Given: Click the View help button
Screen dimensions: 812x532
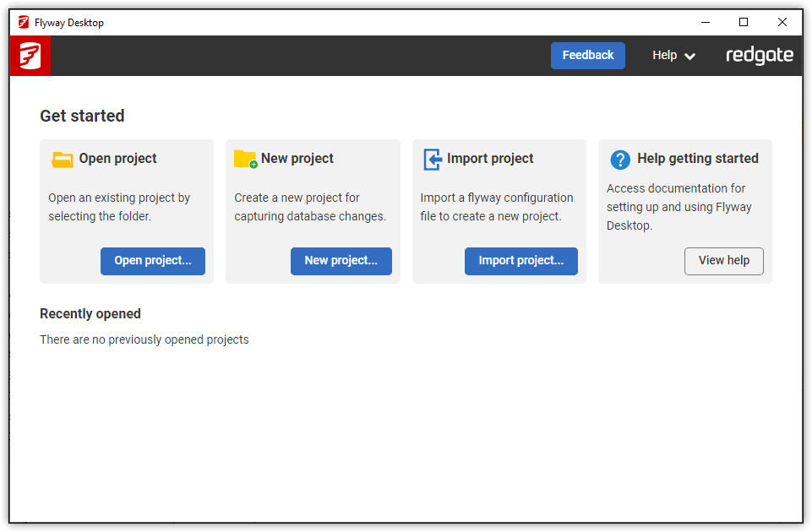Looking at the screenshot, I should click(723, 261).
